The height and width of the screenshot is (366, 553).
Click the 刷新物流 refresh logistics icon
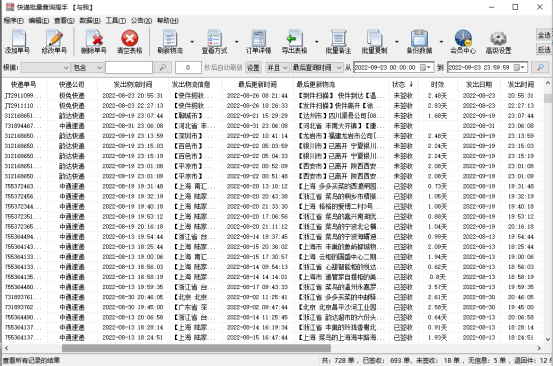(170, 42)
